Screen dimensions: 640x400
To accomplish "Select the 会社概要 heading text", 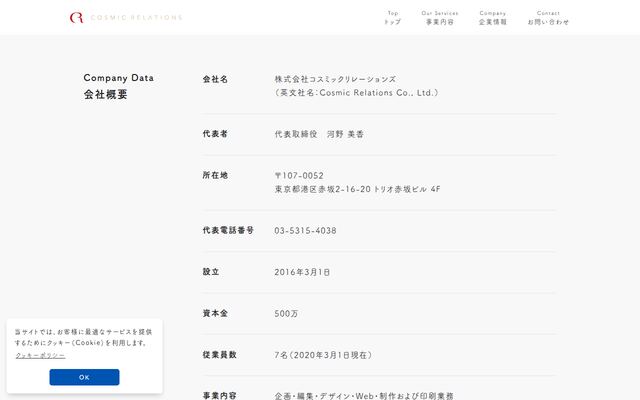I will pyautogui.click(x=106, y=94).
